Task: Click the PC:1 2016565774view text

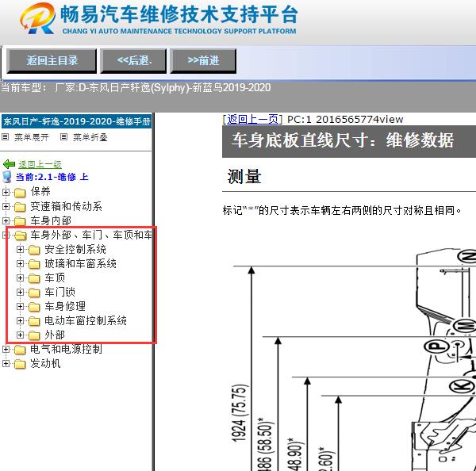Action: pyautogui.click(x=345, y=119)
